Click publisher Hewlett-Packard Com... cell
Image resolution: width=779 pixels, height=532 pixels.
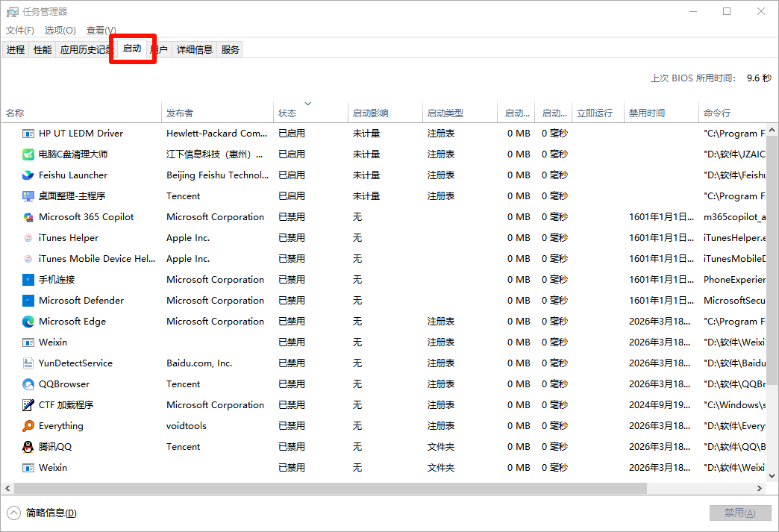(x=216, y=134)
